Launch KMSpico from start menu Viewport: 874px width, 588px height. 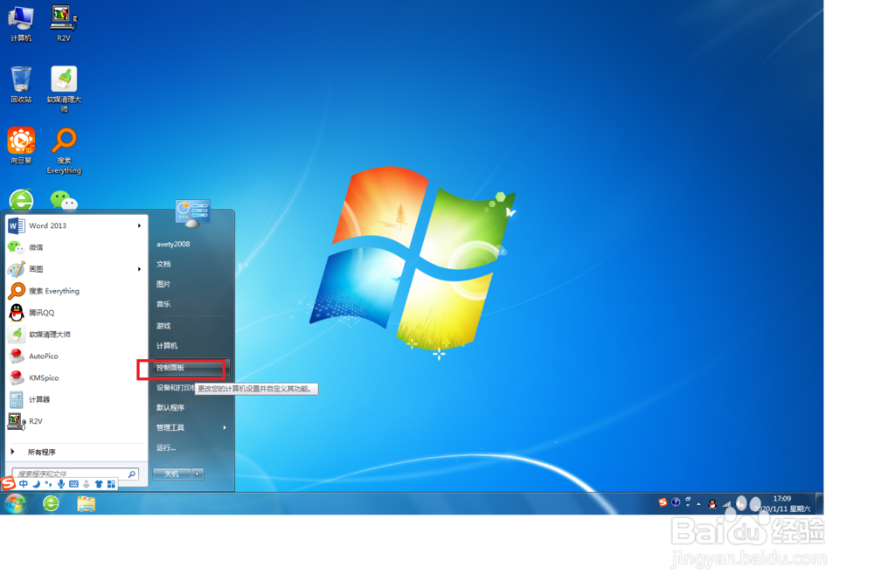pos(76,378)
